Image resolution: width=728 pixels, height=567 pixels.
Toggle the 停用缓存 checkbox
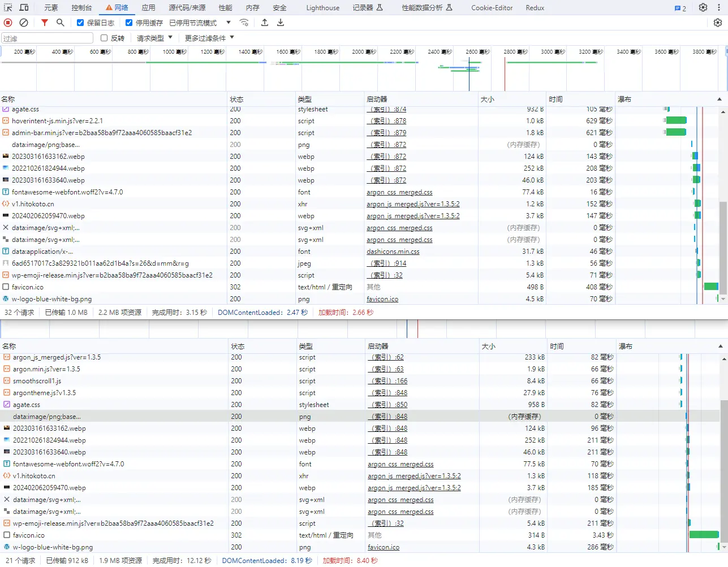click(129, 23)
